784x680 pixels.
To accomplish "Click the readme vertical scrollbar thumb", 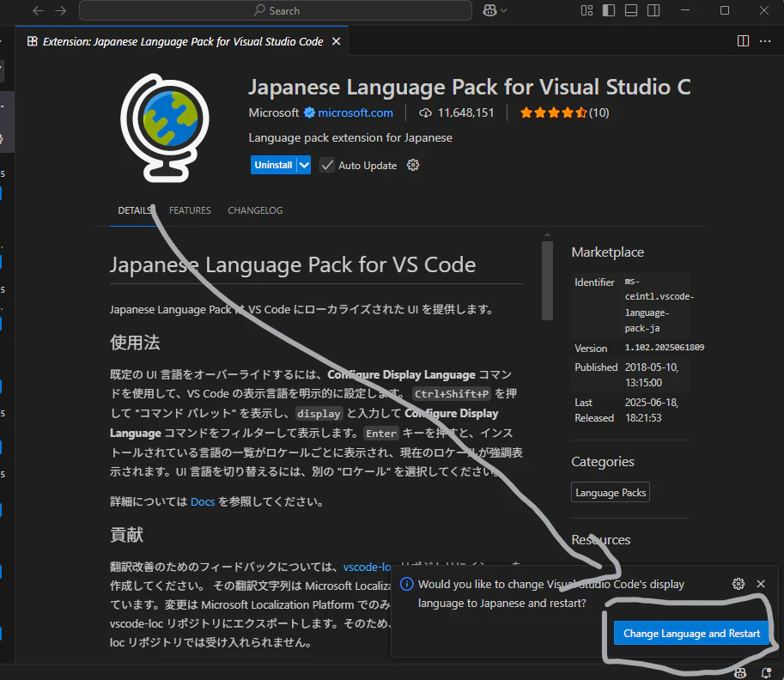I will click(x=547, y=281).
